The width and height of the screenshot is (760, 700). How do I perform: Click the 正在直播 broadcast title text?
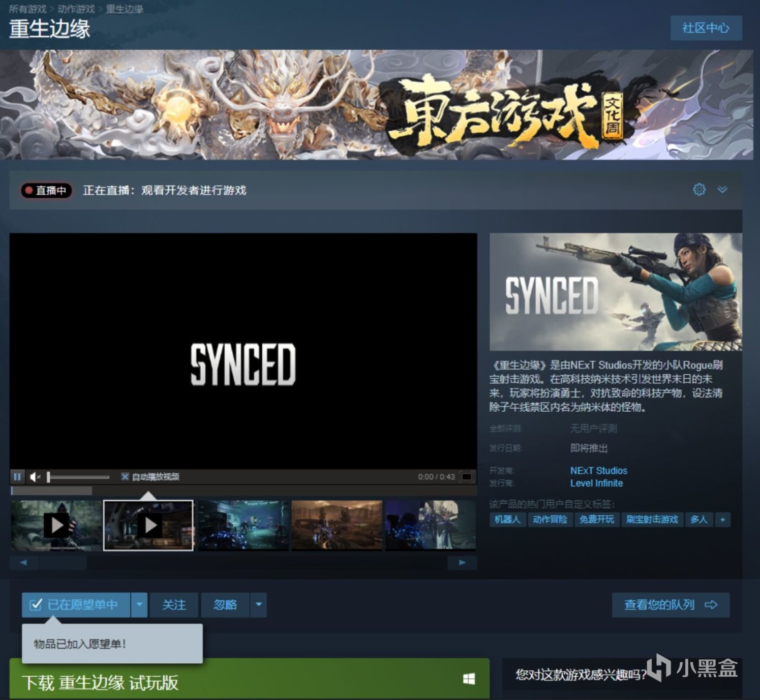165,190
